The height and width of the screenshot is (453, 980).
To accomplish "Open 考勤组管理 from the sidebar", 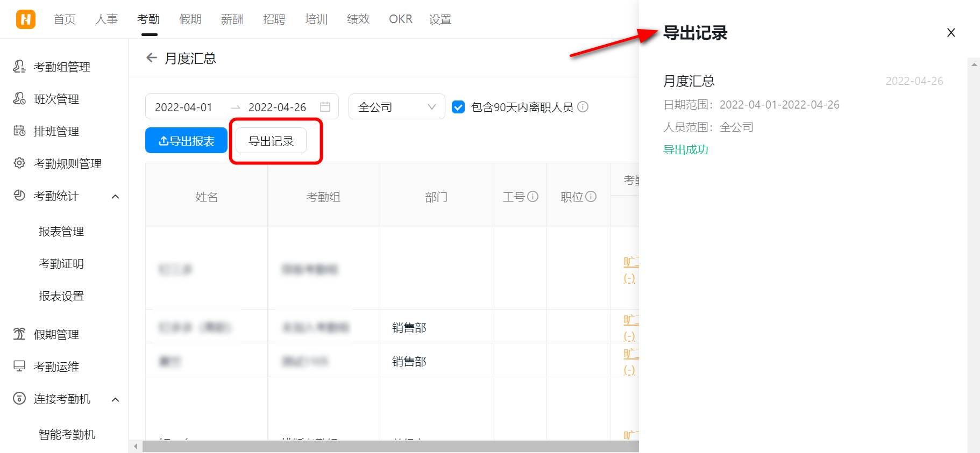I will (62, 67).
